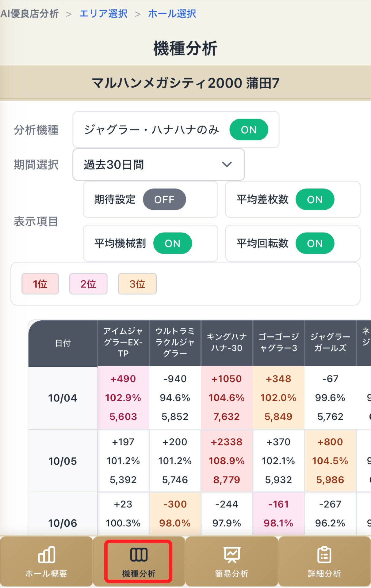
Task: Go to エリア選択 breadcrumb link
Action: pyautogui.click(x=103, y=14)
